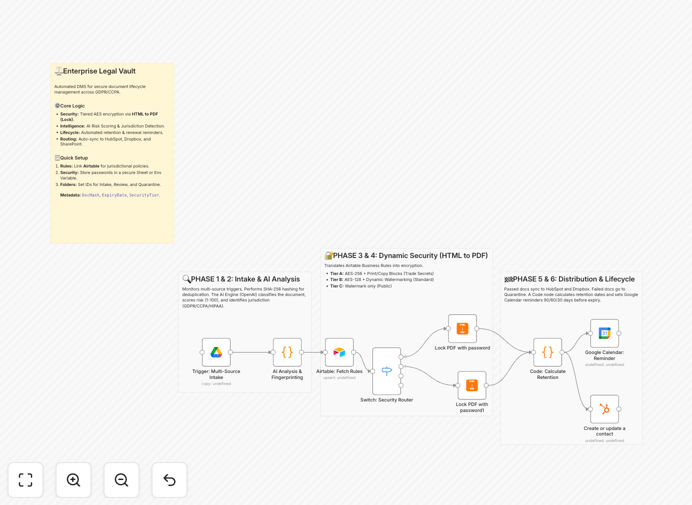Click the PHASE 5 & 6 Distribution heading

pos(574,279)
